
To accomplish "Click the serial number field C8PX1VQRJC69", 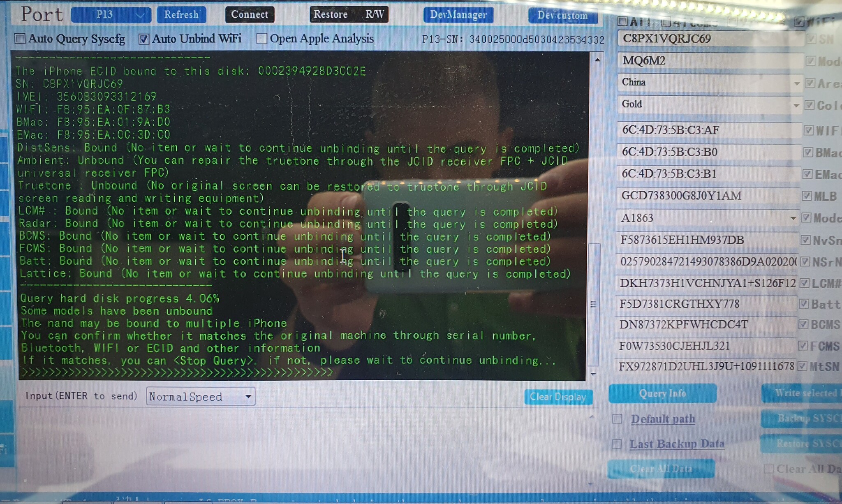I will click(x=710, y=39).
